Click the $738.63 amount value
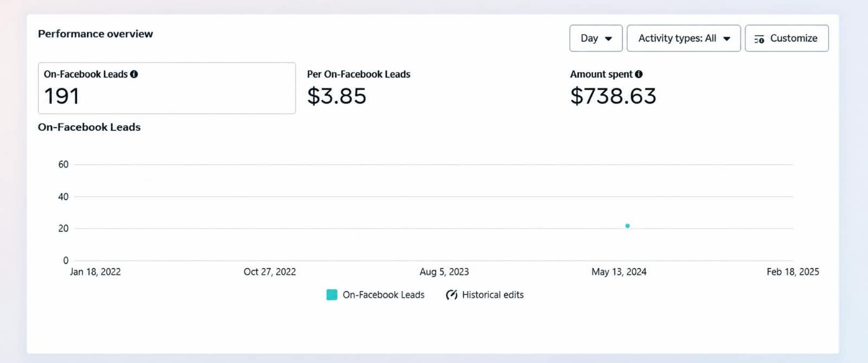This screenshot has height=363, width=868. [x=613, y=97]
